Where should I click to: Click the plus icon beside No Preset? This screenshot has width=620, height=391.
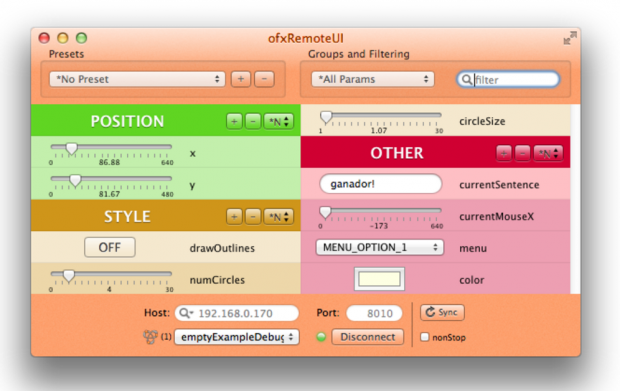(241, 79)
